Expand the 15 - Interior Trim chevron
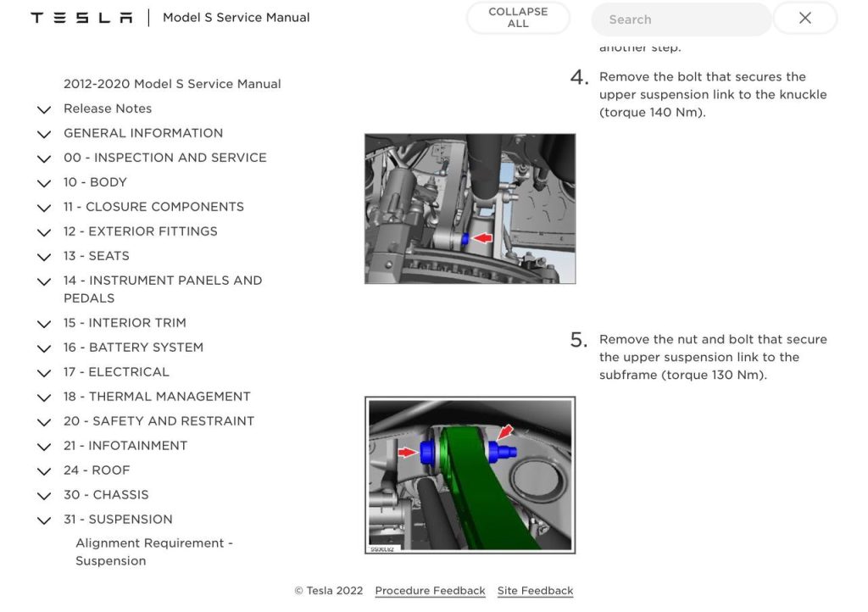 (x=44, y=324)
